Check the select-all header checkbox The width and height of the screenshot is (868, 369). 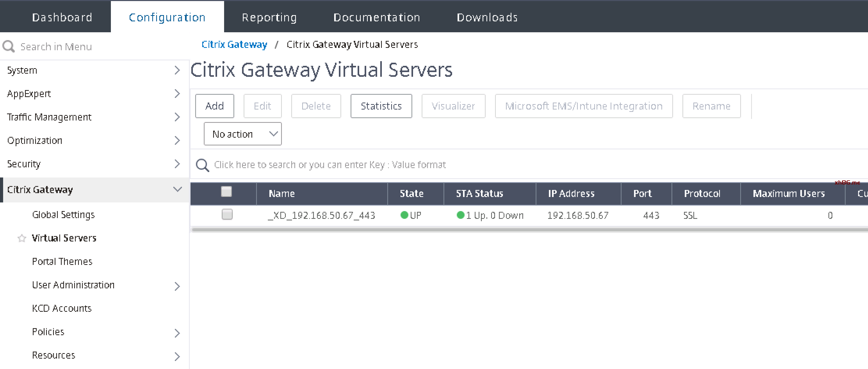pyautogui.click(x=226, y=192)
